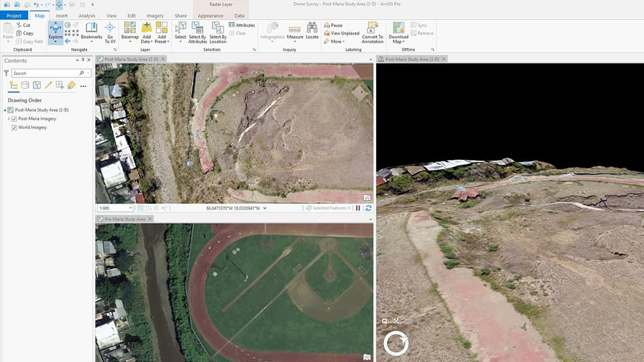Open the Infographics tool

click(x=273, y=33)
